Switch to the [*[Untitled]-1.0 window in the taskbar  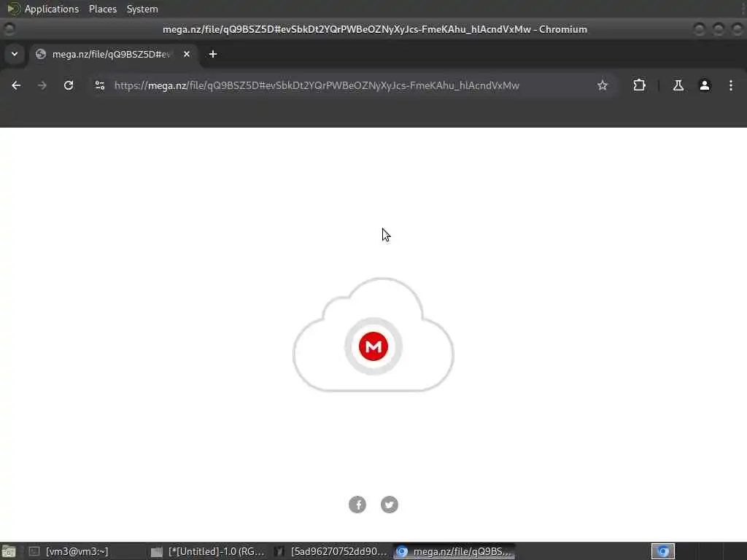click(x=208, y=551)
